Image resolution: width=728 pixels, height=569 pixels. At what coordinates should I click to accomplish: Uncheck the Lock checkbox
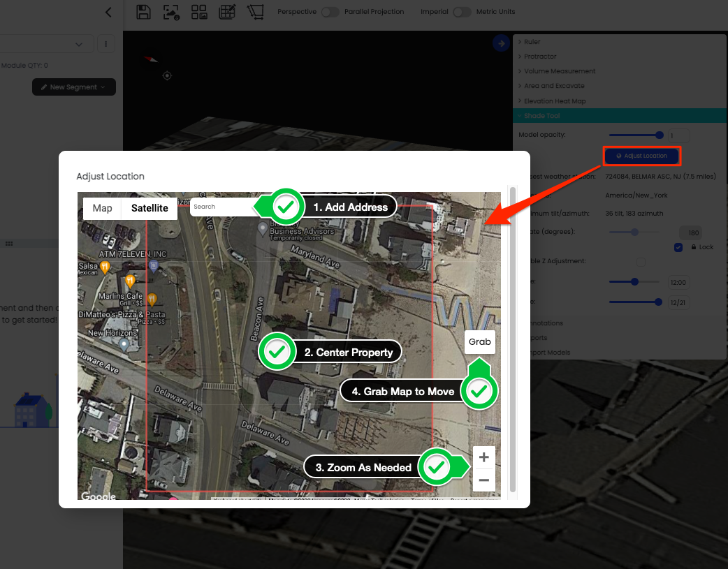[678, 247]
